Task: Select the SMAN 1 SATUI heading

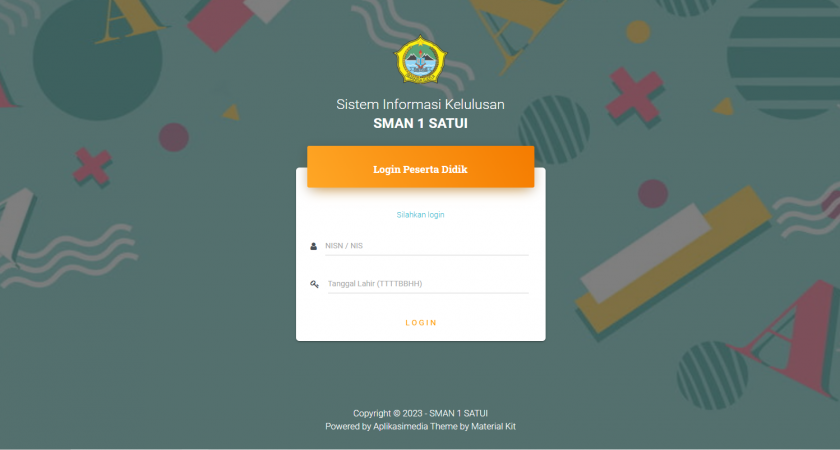Action: click(421, 123)
